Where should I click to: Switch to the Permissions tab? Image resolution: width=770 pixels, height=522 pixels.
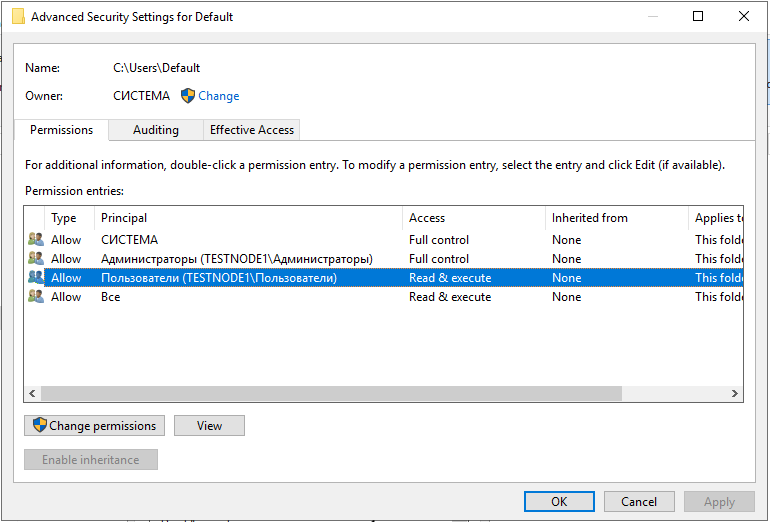pyautogui.click(x=61, y=130)
